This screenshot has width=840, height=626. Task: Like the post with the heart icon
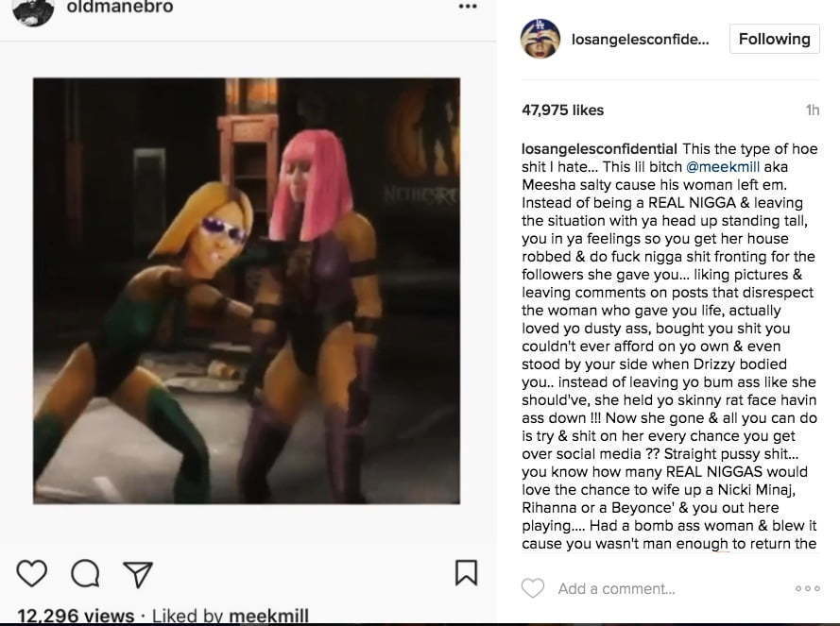(32, 573)
